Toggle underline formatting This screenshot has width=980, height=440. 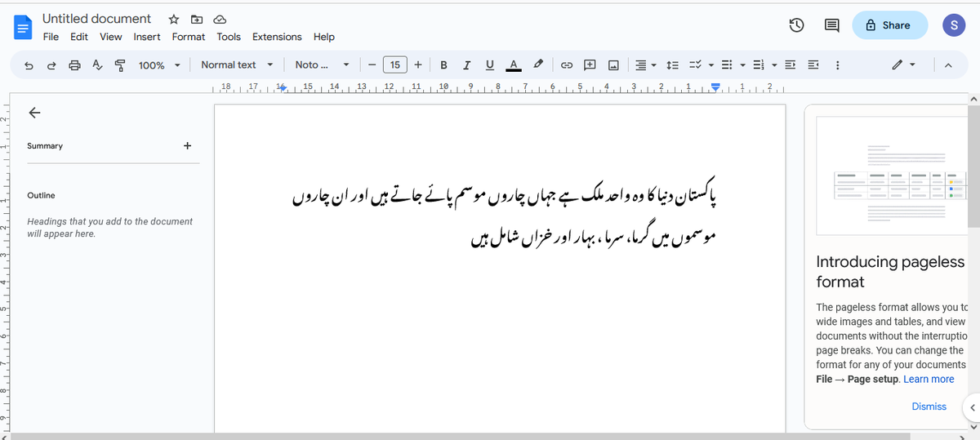490,65
